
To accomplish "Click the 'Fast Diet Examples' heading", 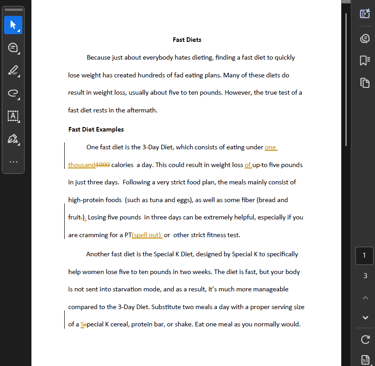I will click(96, 129).
